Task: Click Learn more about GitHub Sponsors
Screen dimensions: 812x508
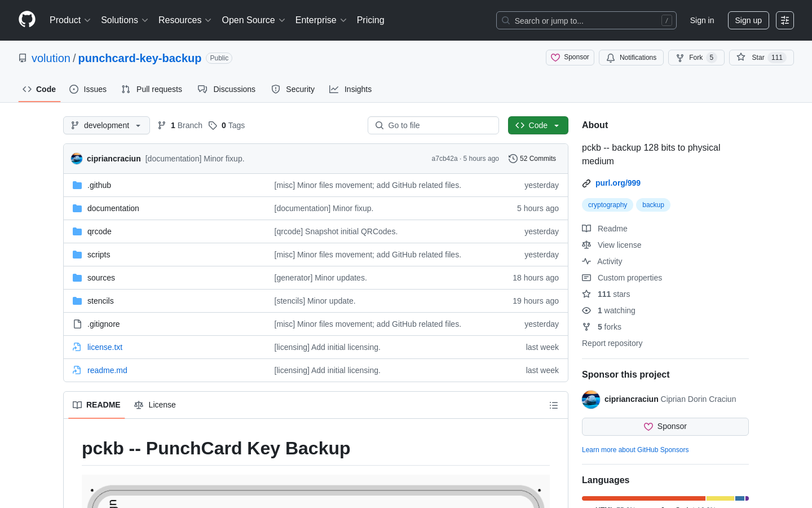Action: (635, 450)
